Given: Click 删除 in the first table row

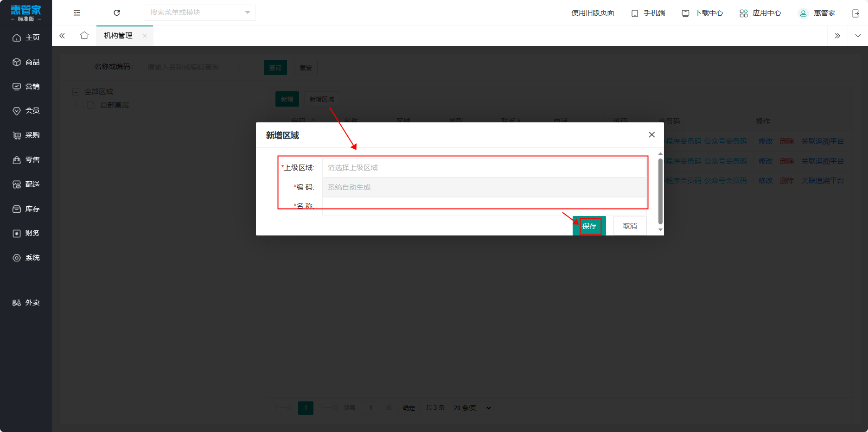Looking at the screenshot, I should pos(787,141).
